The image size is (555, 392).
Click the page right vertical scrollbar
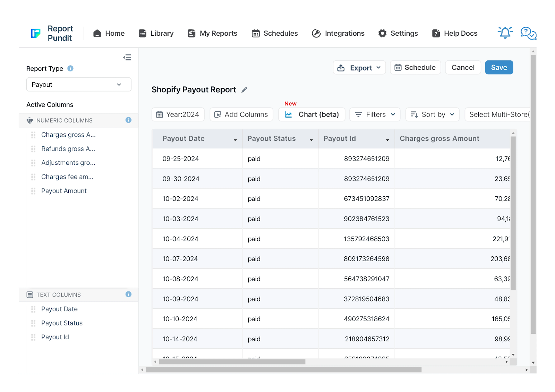tap(533, 194)
